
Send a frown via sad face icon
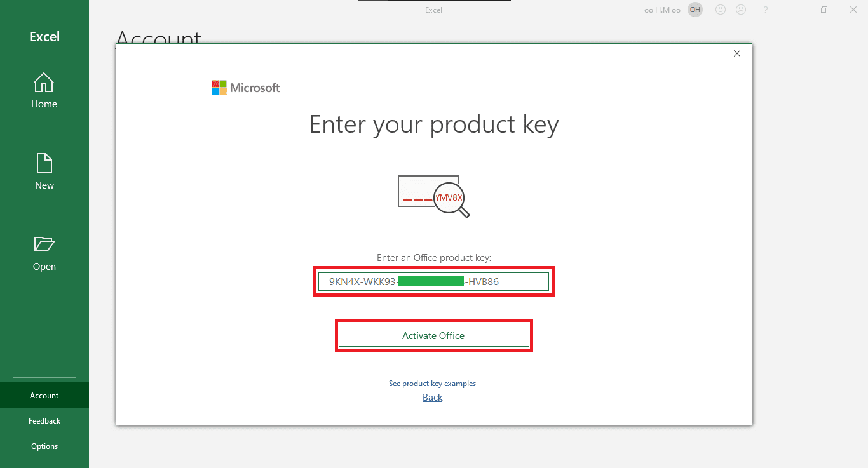point(741,10)
